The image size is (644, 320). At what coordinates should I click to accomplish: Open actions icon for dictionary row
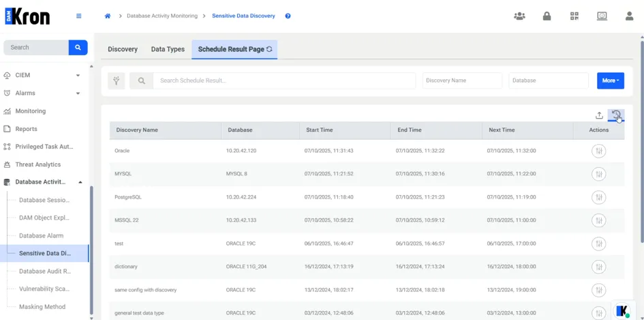pyautogui.click(x=599, y=267)
